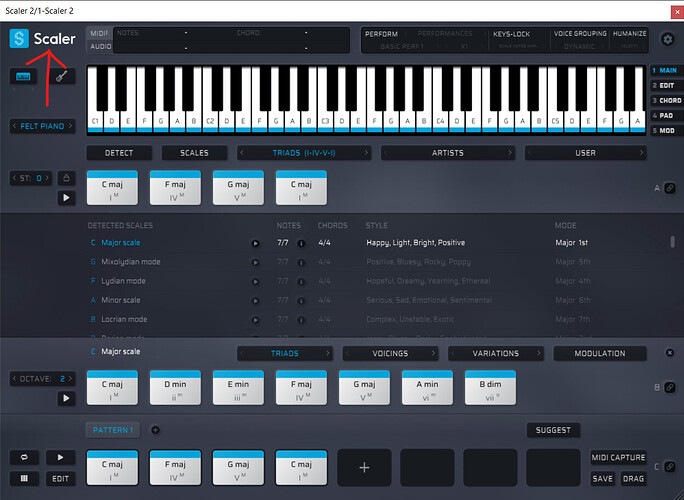Add chord to empty plus slot
684x500 pixels.
pos(364,468)
